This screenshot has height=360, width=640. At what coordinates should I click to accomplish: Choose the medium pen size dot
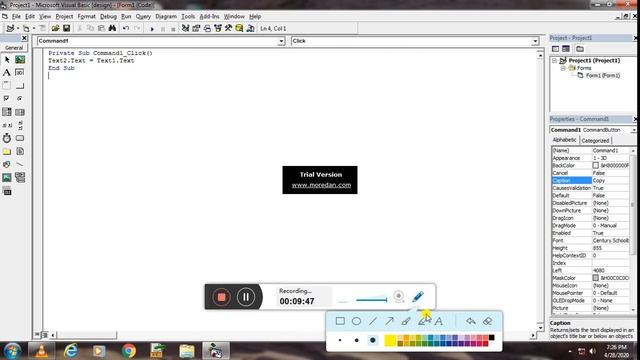pyautogui.click(x=356, y=340)
